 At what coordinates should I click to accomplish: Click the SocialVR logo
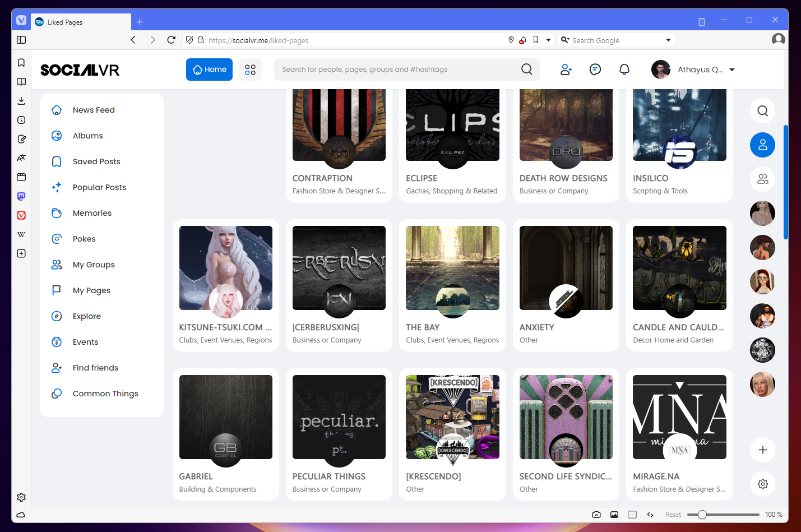(x=80, y=70)
